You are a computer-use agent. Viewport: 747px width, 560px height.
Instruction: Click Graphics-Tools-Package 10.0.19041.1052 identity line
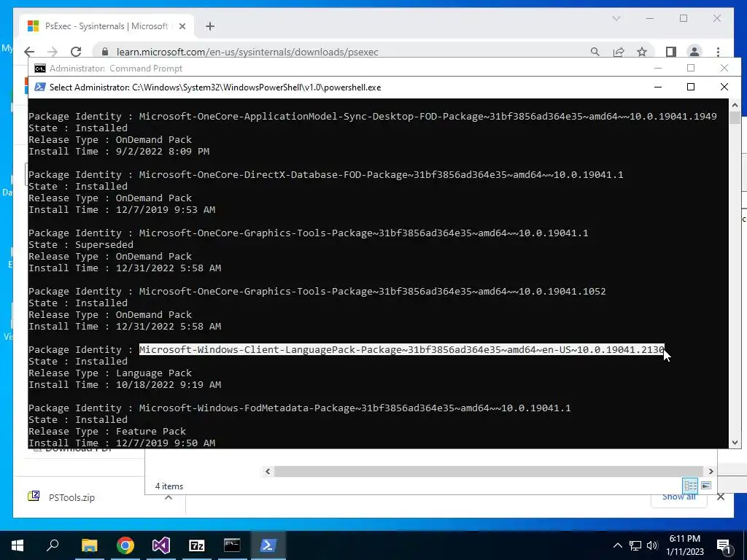[317, 292]
